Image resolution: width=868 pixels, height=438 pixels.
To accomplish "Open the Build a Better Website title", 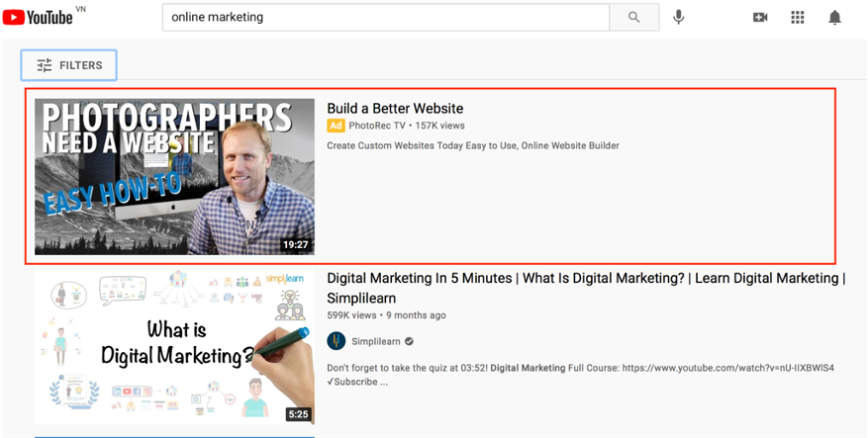I will pyautogui.click(x=395, y=109).
